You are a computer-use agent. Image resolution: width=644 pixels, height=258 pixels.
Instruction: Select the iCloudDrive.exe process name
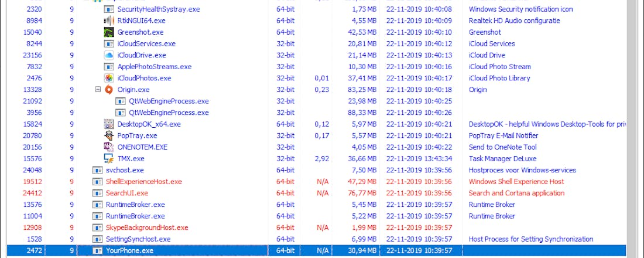[142, 55]
